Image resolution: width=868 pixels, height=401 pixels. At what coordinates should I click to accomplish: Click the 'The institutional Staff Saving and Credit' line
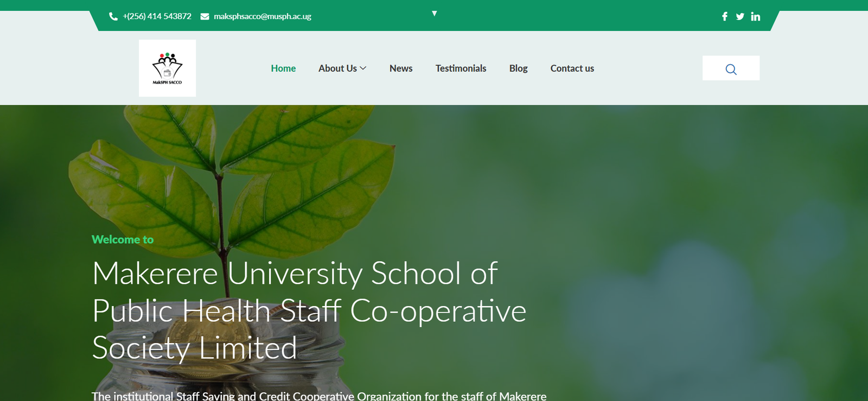coord(319,396)
